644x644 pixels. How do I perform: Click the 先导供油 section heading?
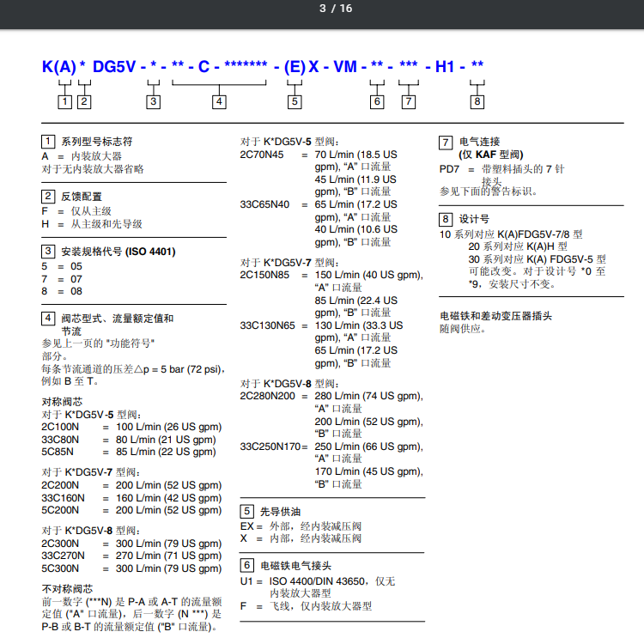tap(280, 511)
